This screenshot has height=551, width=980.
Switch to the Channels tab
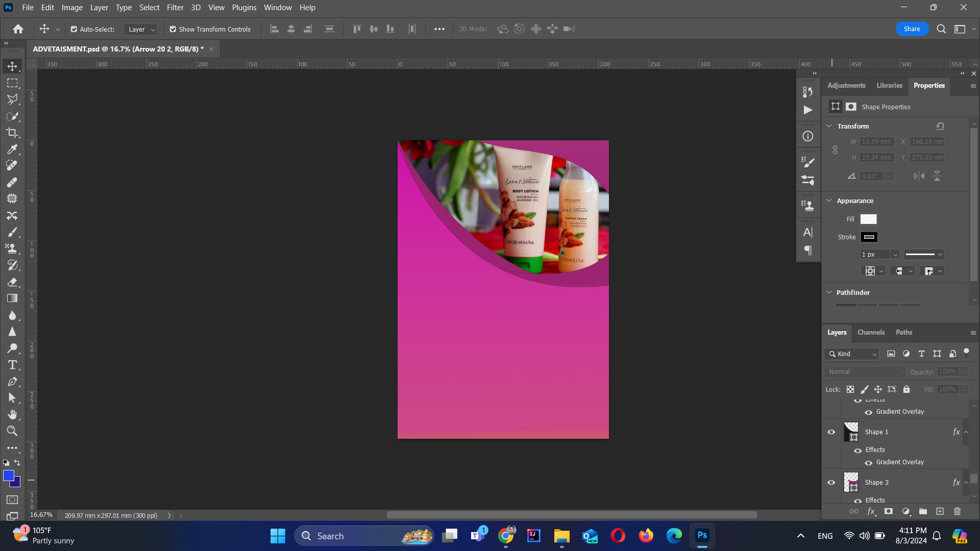[x=871, y=333]
